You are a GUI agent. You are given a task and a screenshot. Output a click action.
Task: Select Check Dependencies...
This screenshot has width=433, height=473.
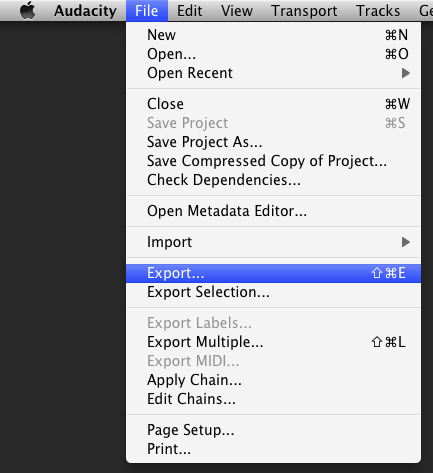(x=273, y=180)
